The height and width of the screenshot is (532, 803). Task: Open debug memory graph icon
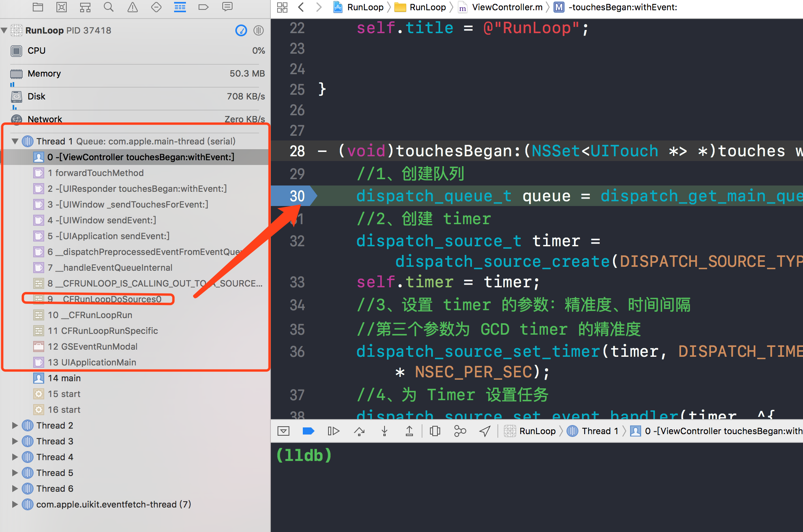point(460,431)
